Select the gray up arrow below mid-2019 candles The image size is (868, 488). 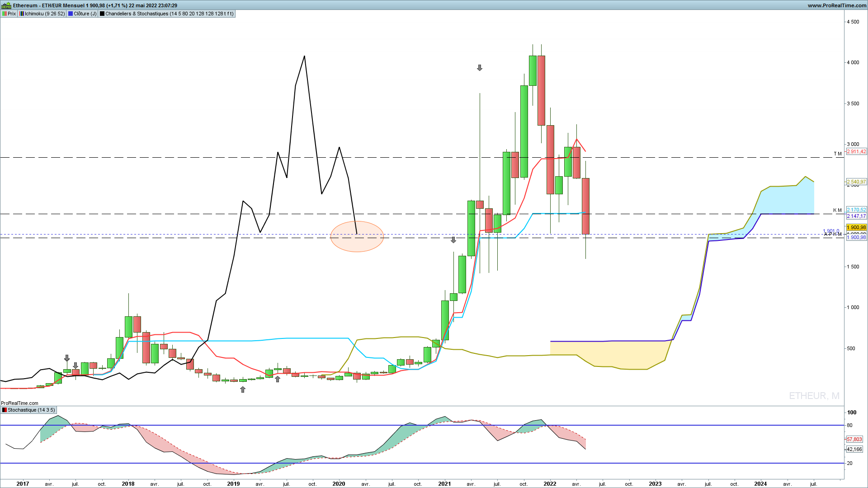(278, 379)
